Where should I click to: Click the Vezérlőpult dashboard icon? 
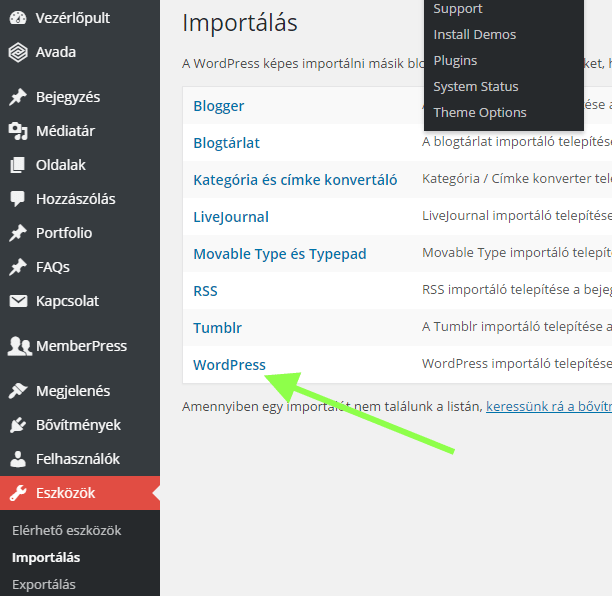tap(18, 18)
